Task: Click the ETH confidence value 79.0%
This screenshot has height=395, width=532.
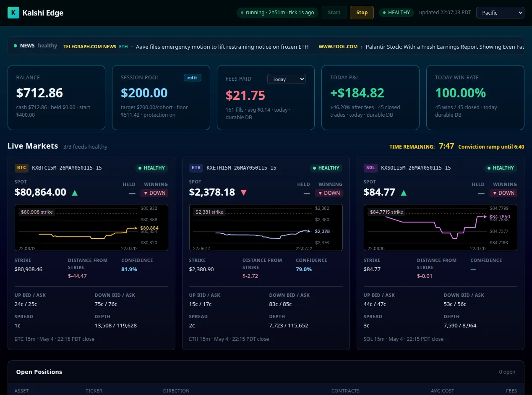Action: click(304, 269)
